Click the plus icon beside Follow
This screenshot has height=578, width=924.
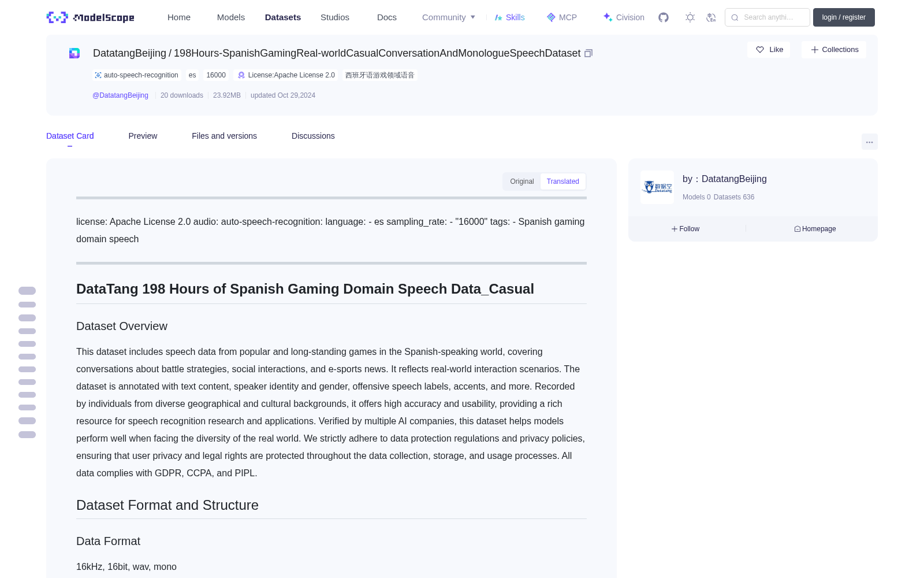coord(675,229)
